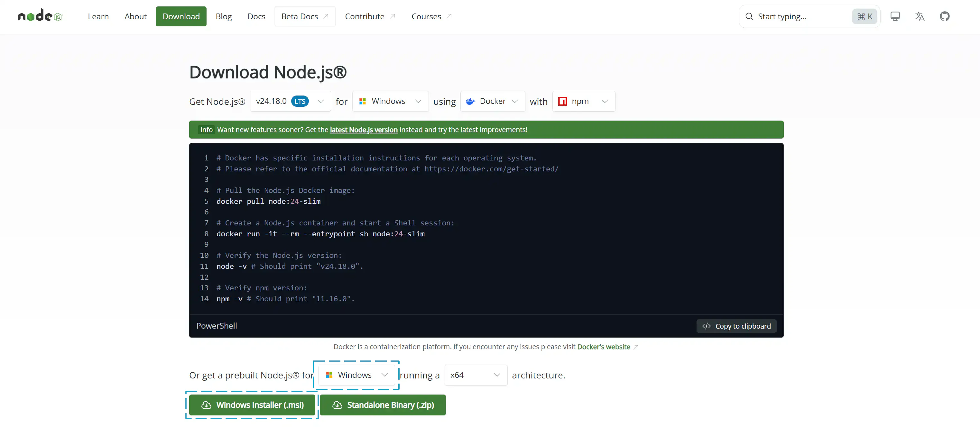Click the chevron in the version dropdown

pos(321,101)
